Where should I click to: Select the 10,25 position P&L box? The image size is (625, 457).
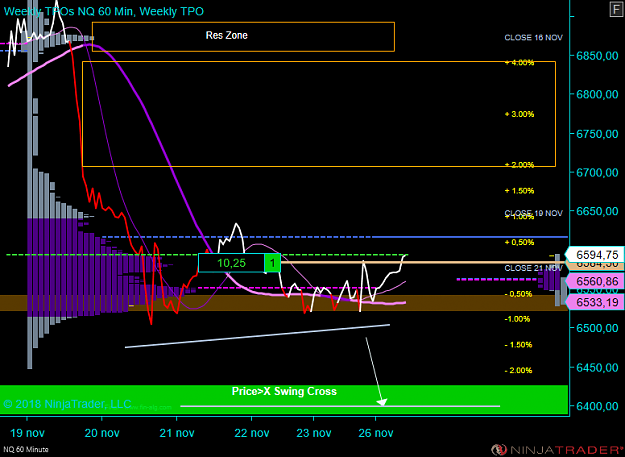click(232, 263)
